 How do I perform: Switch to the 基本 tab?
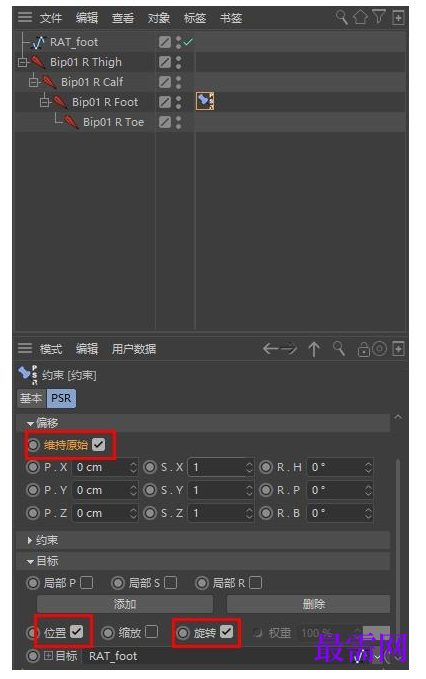pyautogui.click(x=31, y=398)
